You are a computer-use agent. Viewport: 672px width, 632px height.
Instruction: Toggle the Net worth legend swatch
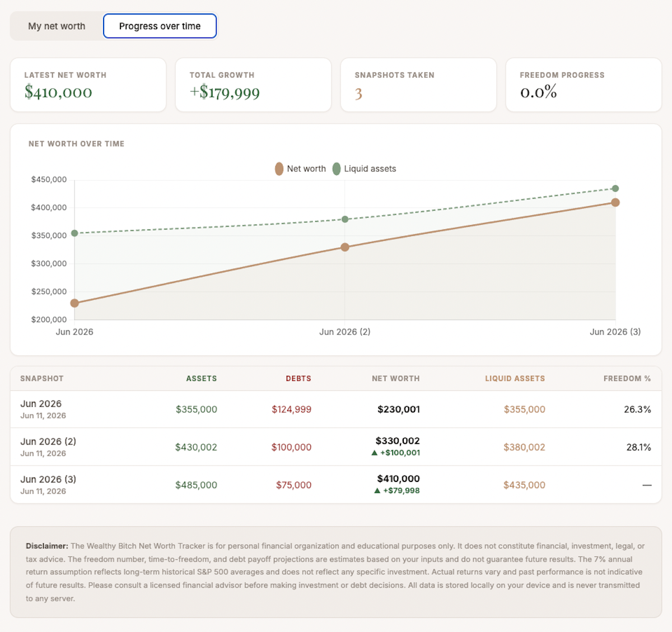coord(279,169)
